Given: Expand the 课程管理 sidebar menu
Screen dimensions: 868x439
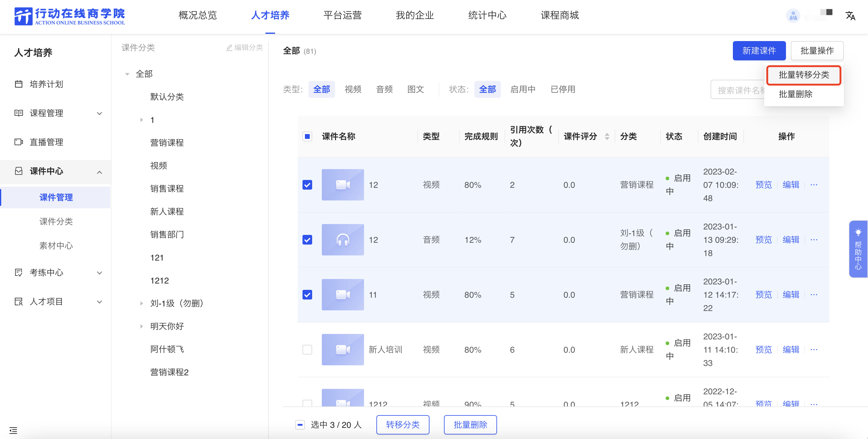Looking at the screenshot, I should [x=100, y=114].
